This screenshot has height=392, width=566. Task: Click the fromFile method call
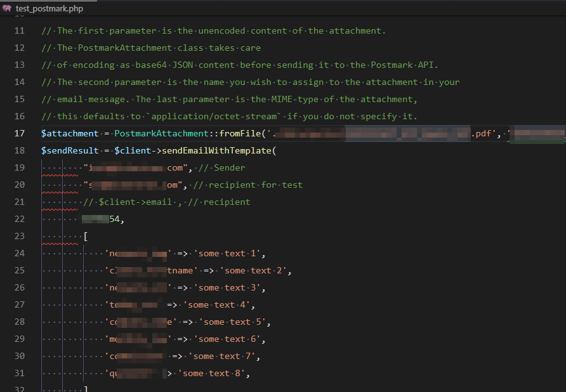[240, 133]
